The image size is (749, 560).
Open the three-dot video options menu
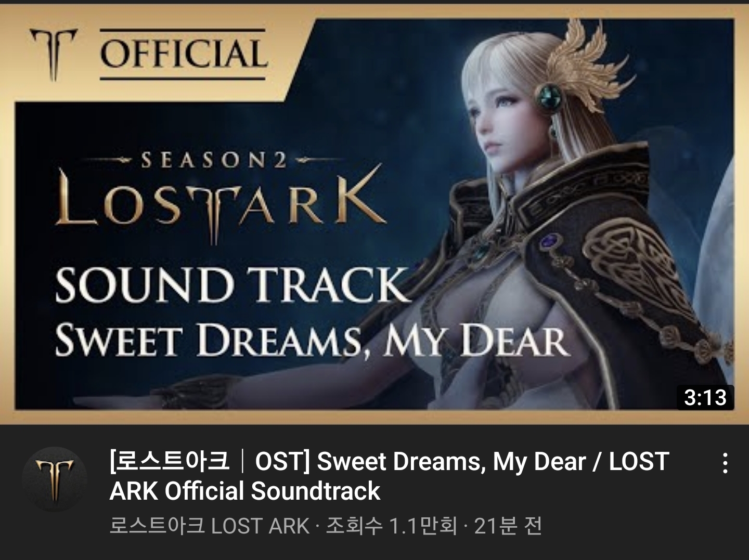coord(725,463)
